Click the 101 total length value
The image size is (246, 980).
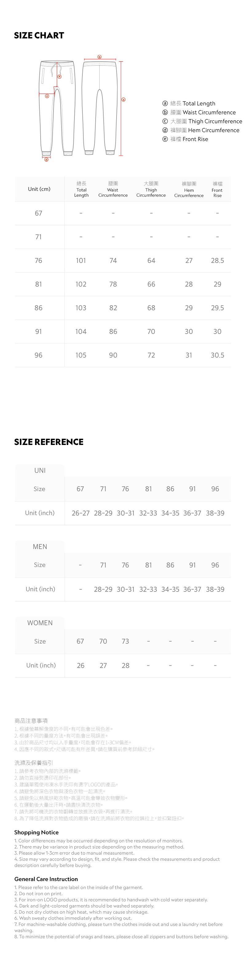point(81,261)
